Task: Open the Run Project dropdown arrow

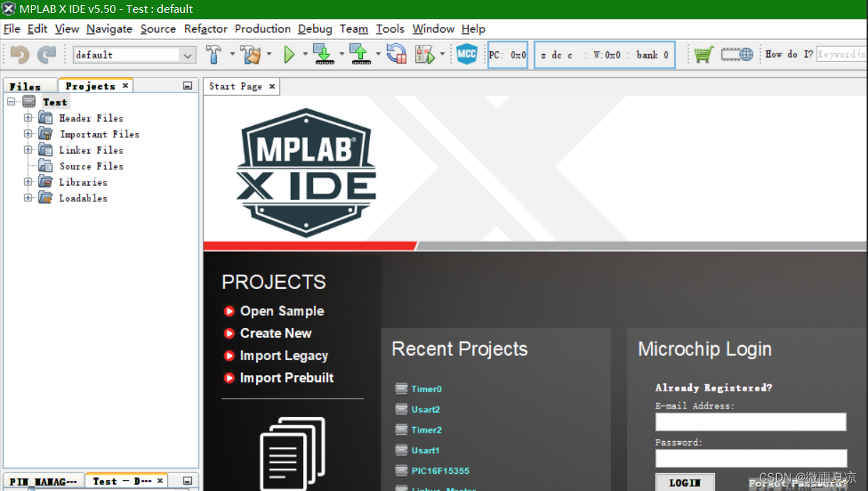Action: click(305, 54)
